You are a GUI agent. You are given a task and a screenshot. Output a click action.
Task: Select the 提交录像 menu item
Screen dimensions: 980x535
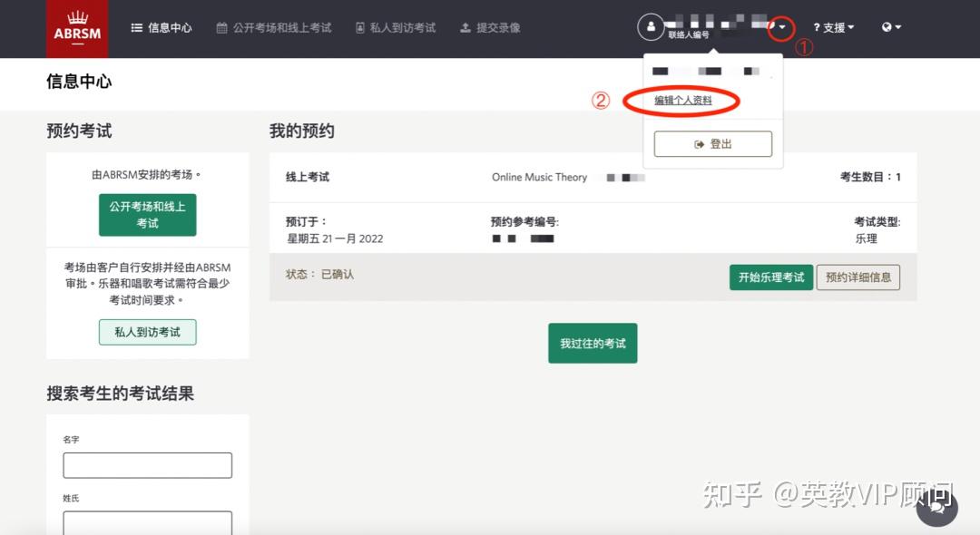click(x=495, y=26)
